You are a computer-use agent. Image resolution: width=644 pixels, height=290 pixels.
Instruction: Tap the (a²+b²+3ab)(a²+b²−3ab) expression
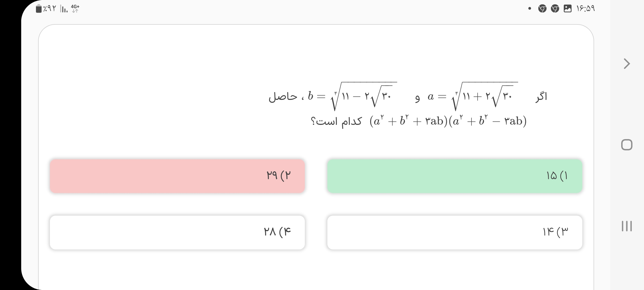click(448, 121)
